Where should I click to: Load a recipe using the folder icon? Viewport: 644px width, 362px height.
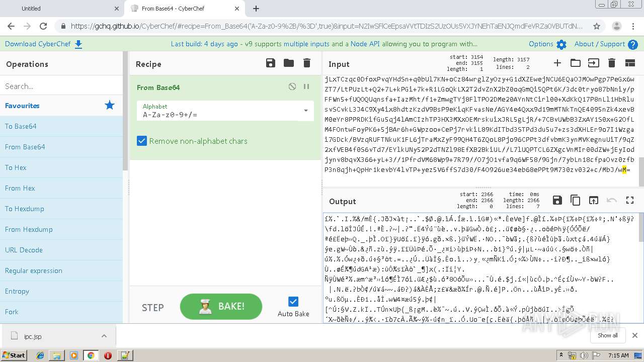tap(289, 63)
